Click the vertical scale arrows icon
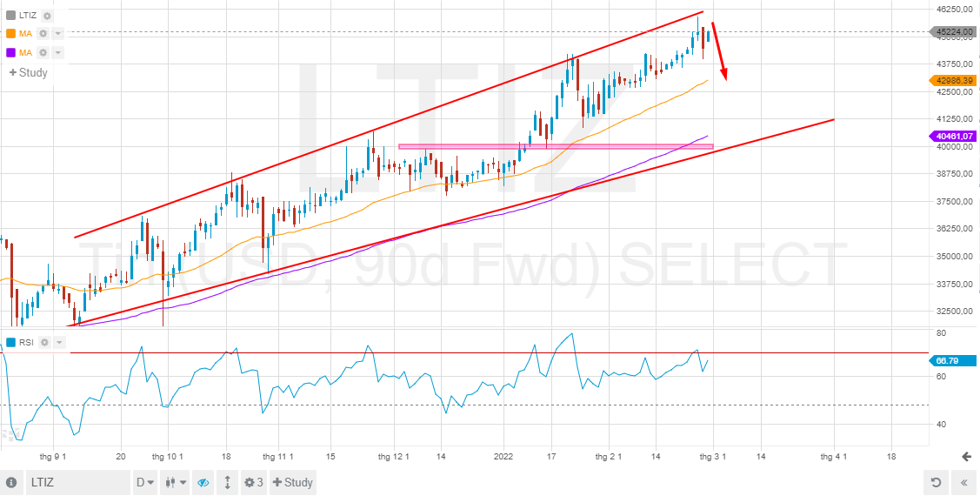 point(228,483)
